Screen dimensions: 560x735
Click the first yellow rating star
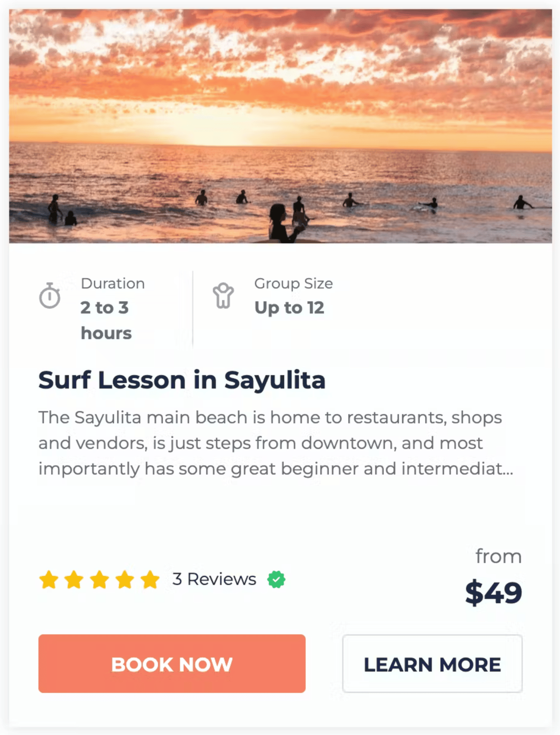point(49,579)
